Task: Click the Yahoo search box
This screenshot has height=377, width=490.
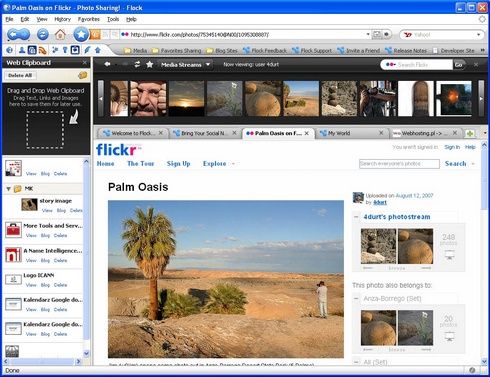Action: tap(443, 35)
